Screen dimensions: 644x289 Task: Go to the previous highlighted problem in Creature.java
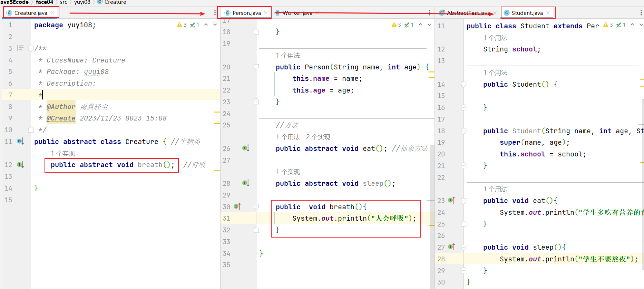point(206,25)
